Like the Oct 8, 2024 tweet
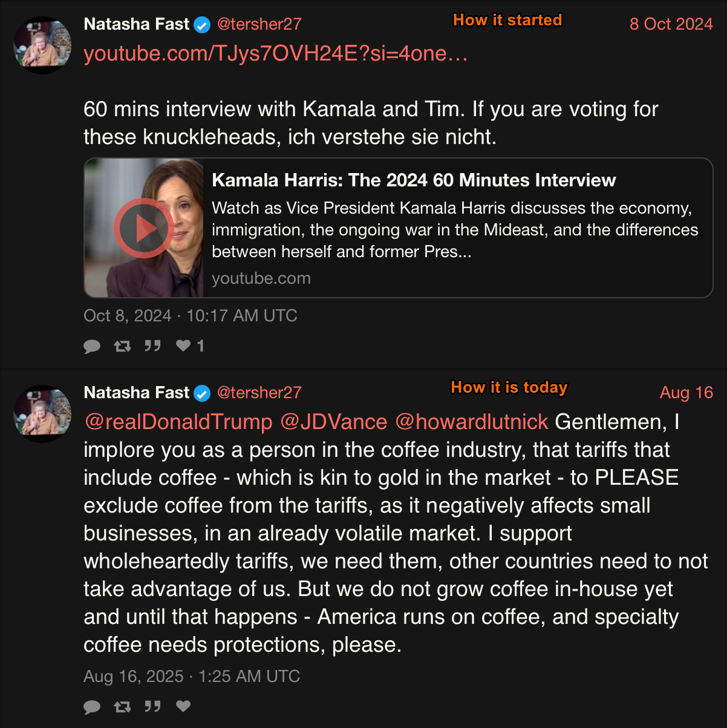The height and width of the screenshot is (728, 727). click(x=183, y=346)
